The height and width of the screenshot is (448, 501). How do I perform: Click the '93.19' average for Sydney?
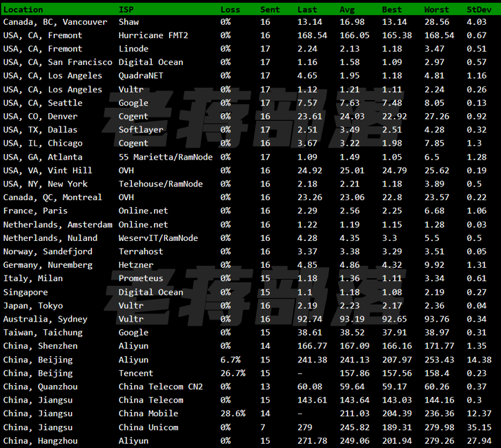pos(352,319)
